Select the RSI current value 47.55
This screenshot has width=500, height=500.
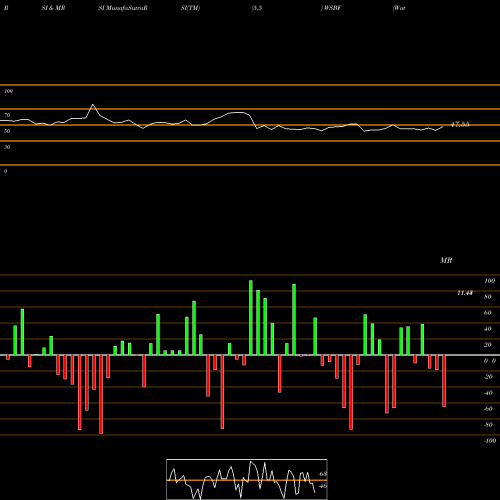(460, 124)
